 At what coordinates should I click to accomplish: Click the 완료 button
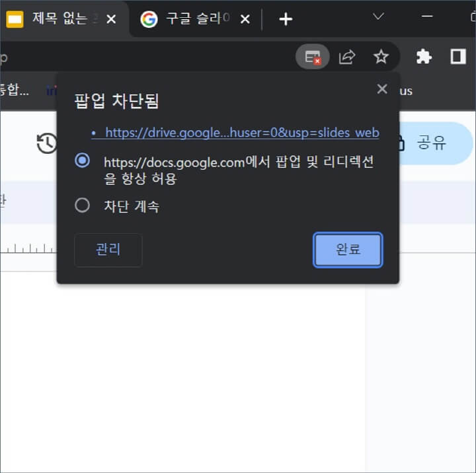tap(348, 250)
